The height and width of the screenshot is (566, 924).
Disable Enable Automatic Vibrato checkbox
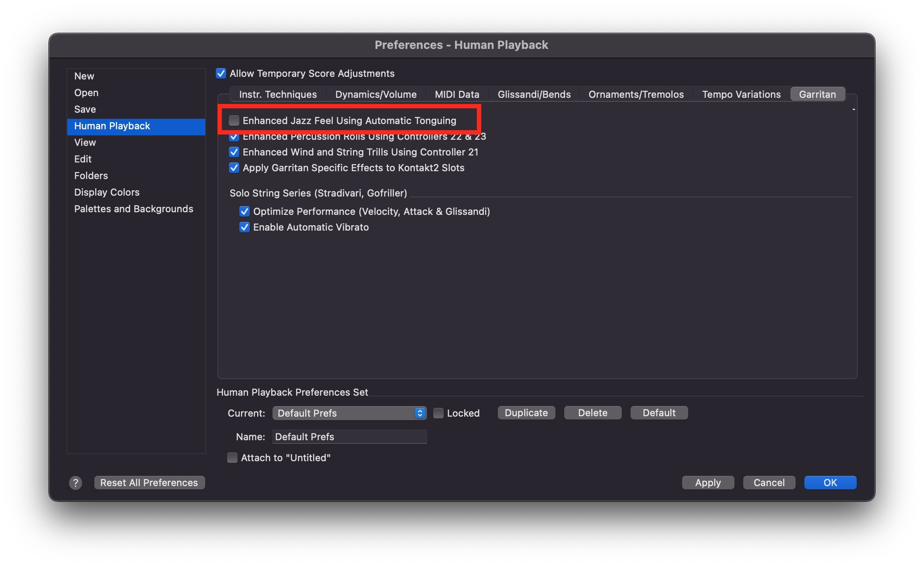click(245, 227)
